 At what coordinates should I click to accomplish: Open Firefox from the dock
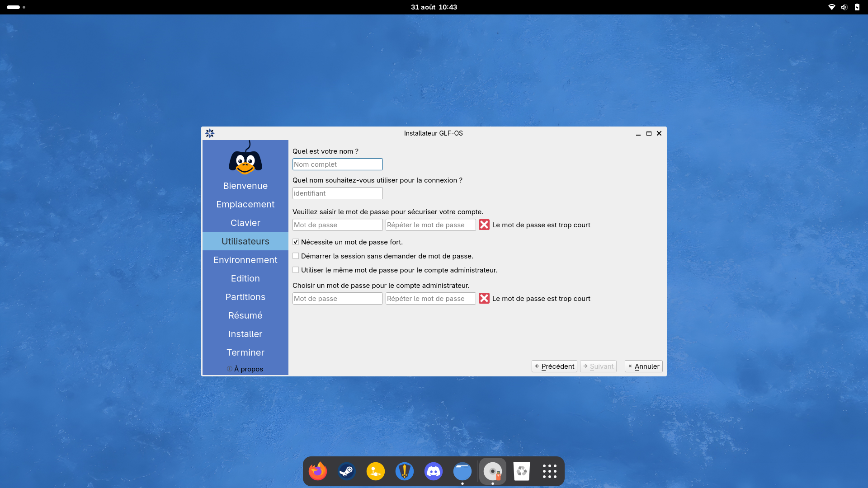pos(318,471)
